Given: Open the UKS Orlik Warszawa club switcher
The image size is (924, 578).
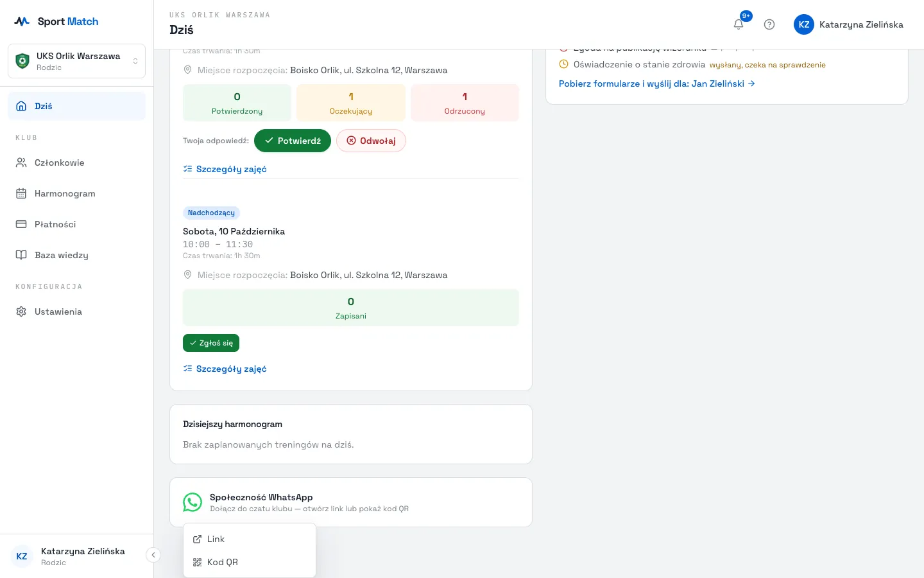Looking at the screenshot, I should pos(76,61).
